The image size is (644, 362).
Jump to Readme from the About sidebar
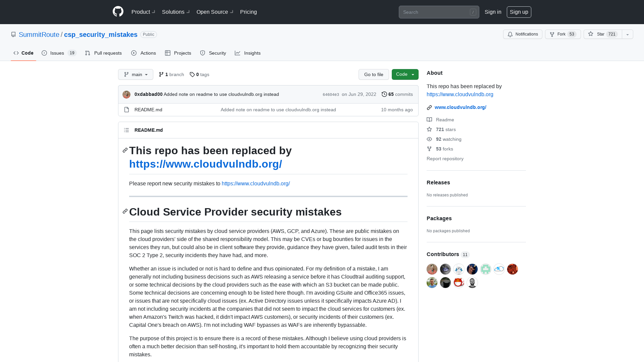tap(440, 120)
